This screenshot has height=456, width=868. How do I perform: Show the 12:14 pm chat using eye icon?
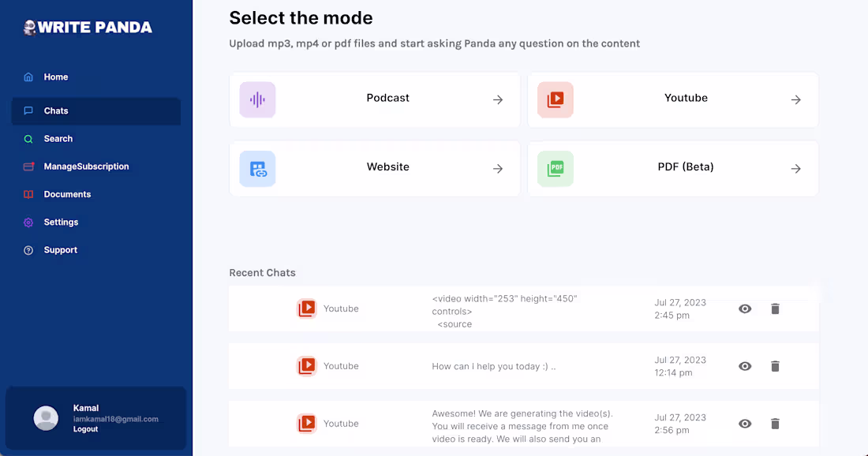[x=745, y=366]
